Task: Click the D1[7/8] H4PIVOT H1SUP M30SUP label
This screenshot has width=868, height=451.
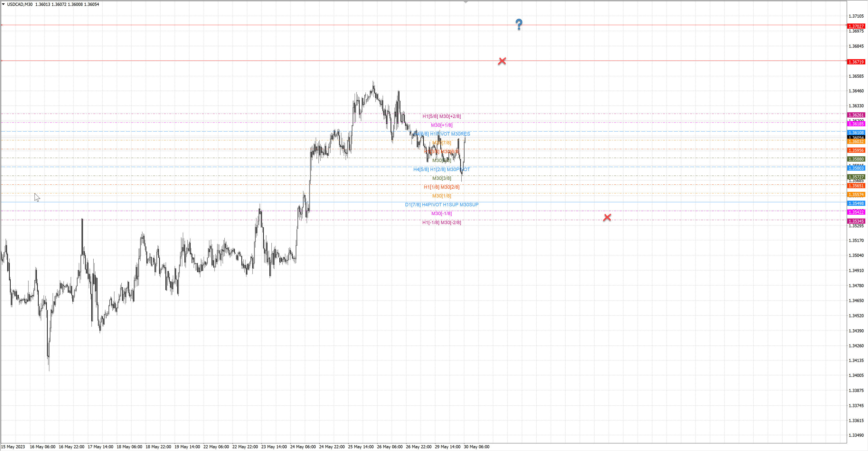Action: (x=441, y=204)
